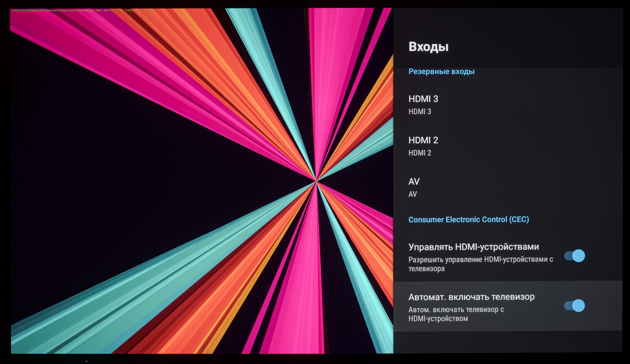The image size is (630, 364).
Task: Select the HDMI 3 input entry
Action: pos(423,99)
